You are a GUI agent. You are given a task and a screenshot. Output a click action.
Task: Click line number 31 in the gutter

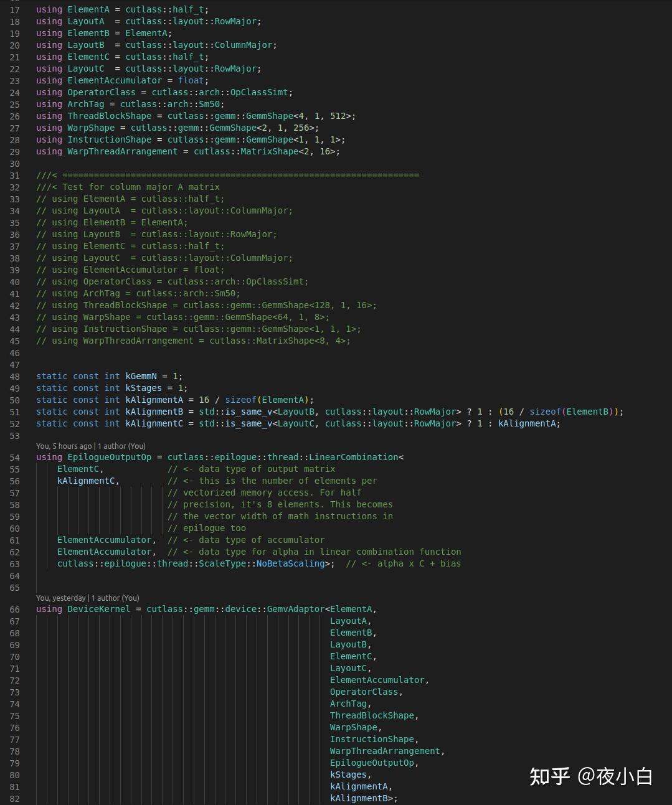[x=15, y=175]
